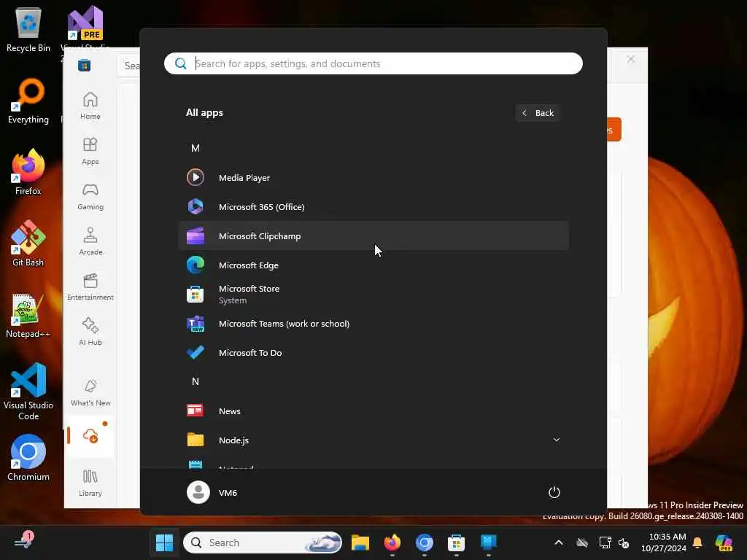Open Gaming section in Store sidebar

[x=90, y=196]
